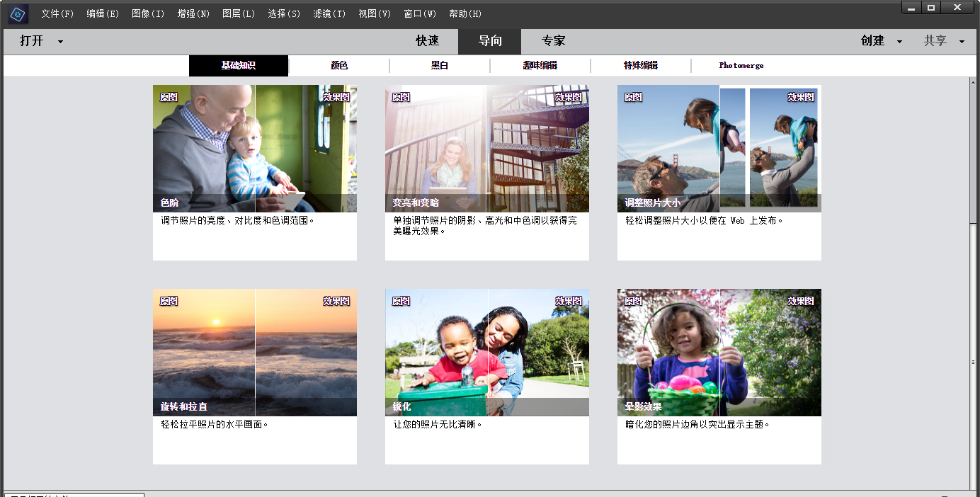Open the 变亮和变暗 guided edit thumbnail
980x497 pixels.
(x=487, y=149)
